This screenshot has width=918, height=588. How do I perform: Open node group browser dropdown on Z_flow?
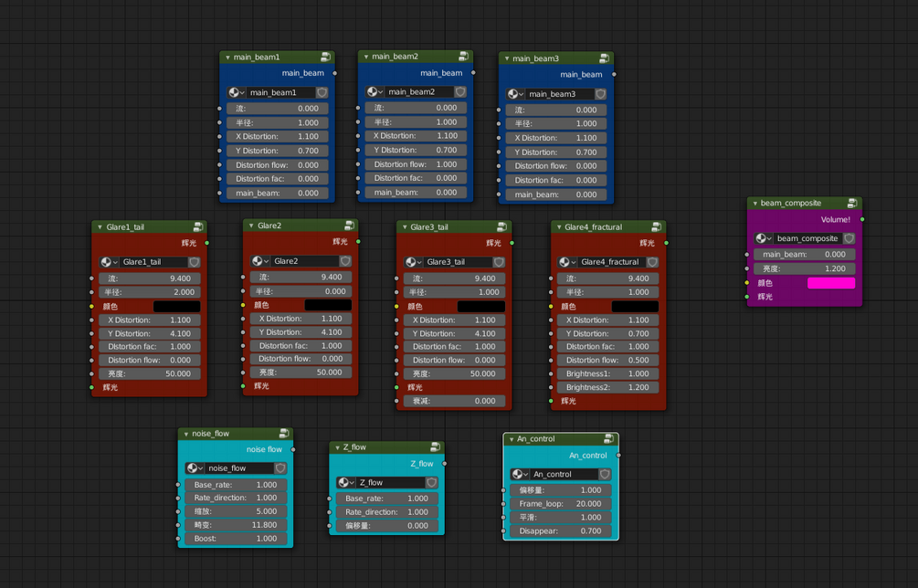(x=346, y=483)
